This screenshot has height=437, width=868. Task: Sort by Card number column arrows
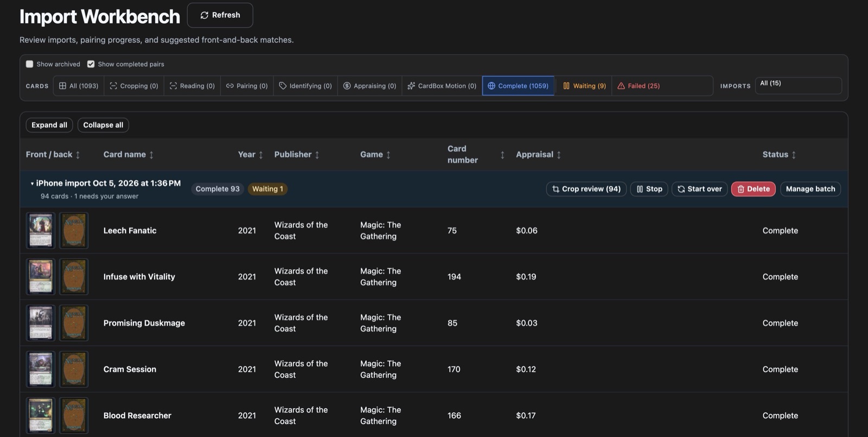(502, 155)
